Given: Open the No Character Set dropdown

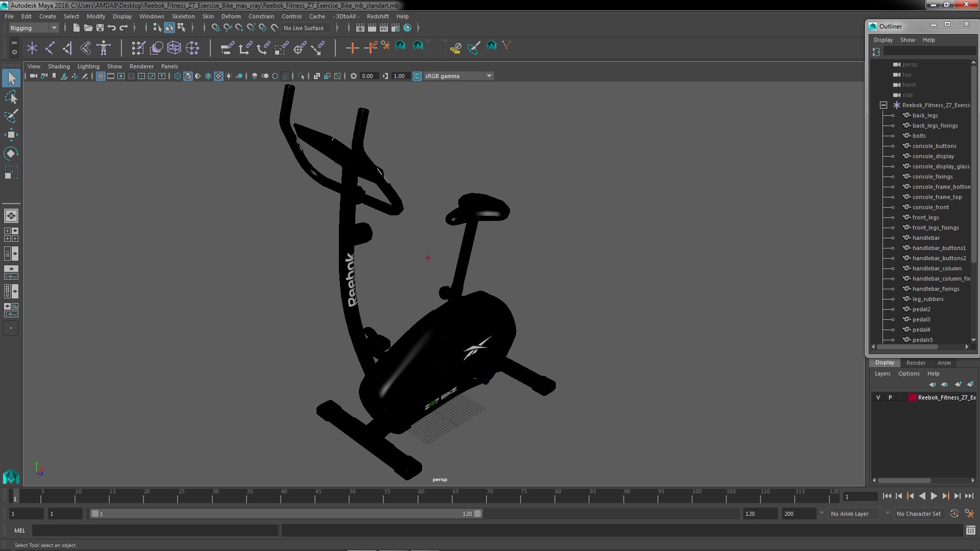Looking at the screenshot, I should click(921, 514).
